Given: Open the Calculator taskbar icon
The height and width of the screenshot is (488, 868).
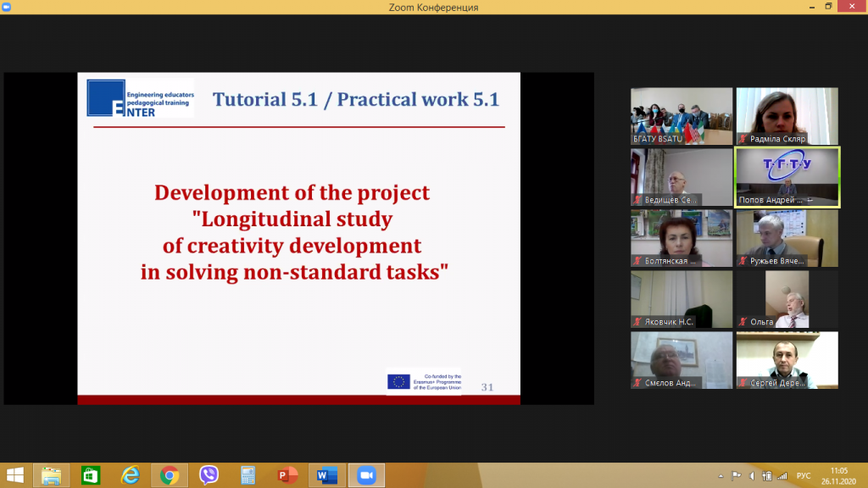Looking at the screenshot, I should [248, 475].
